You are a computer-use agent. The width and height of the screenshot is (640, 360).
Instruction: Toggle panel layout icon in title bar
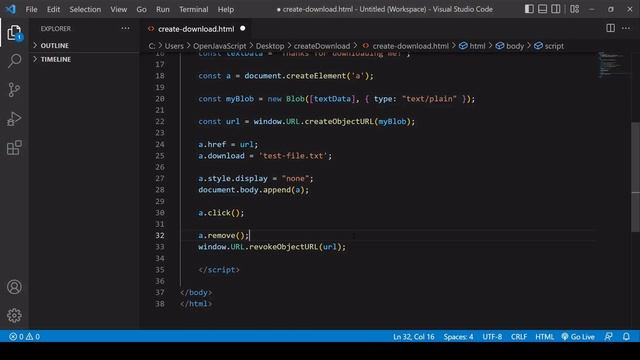[x=542, y=9]
